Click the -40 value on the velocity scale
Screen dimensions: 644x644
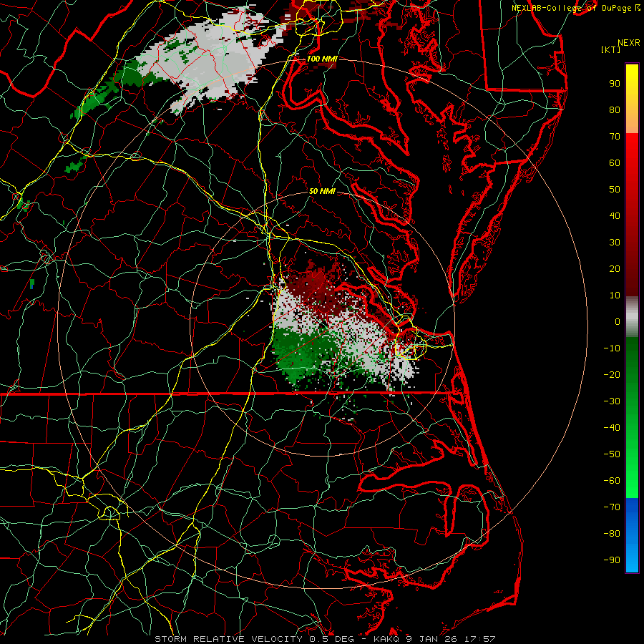point(612,428)
